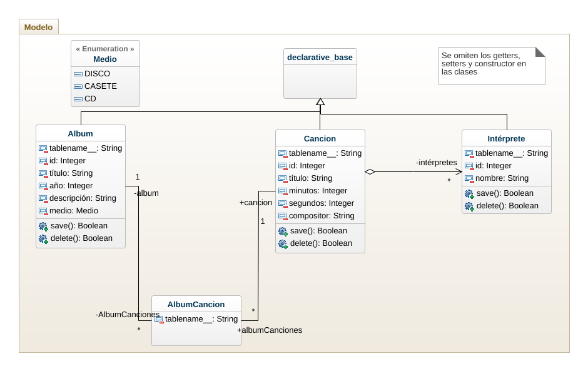Click the Album save() operation gear icon
This screenshot has height=371, width=588.
43,226
